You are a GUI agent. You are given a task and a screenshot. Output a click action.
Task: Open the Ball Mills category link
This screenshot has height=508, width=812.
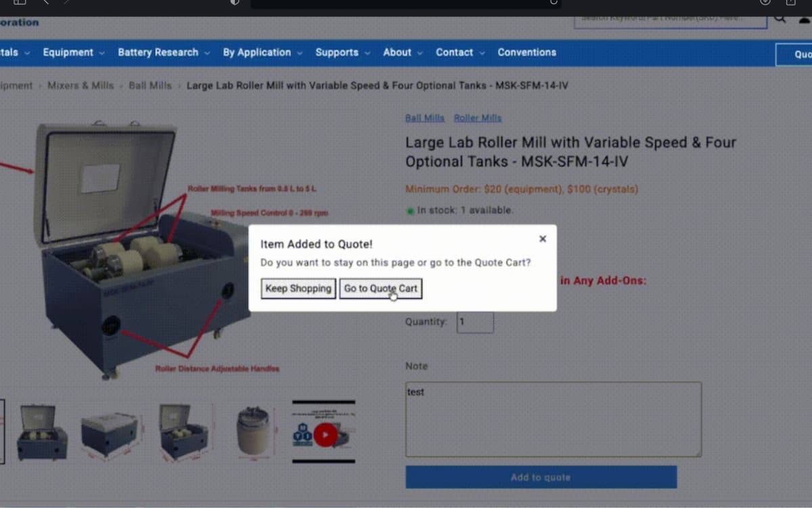point(424,118)
